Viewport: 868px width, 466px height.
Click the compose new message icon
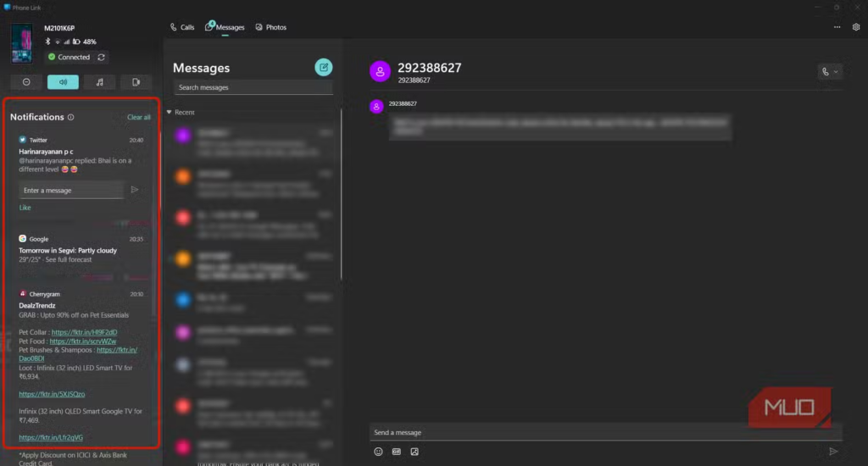(324, 68)
